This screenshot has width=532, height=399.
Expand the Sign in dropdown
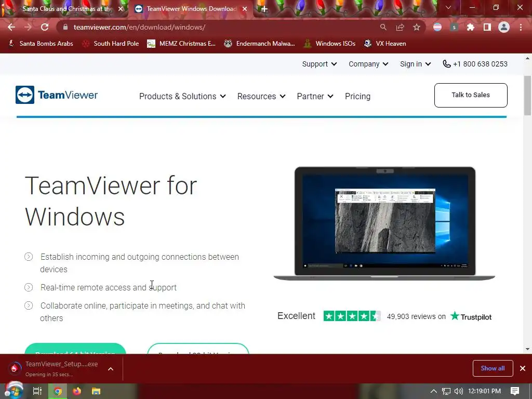pyautogui.click(x=415, y=64)
